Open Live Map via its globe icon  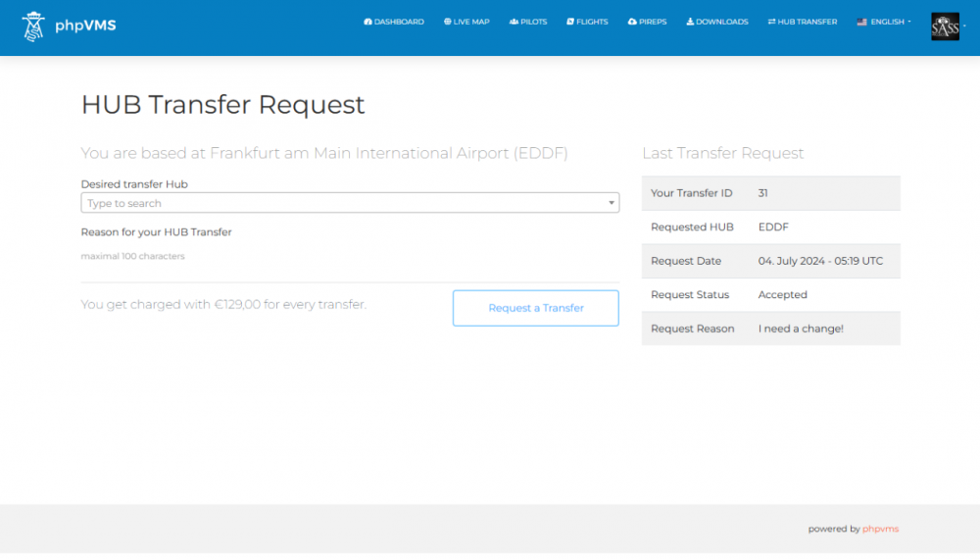tap(448, 22)
